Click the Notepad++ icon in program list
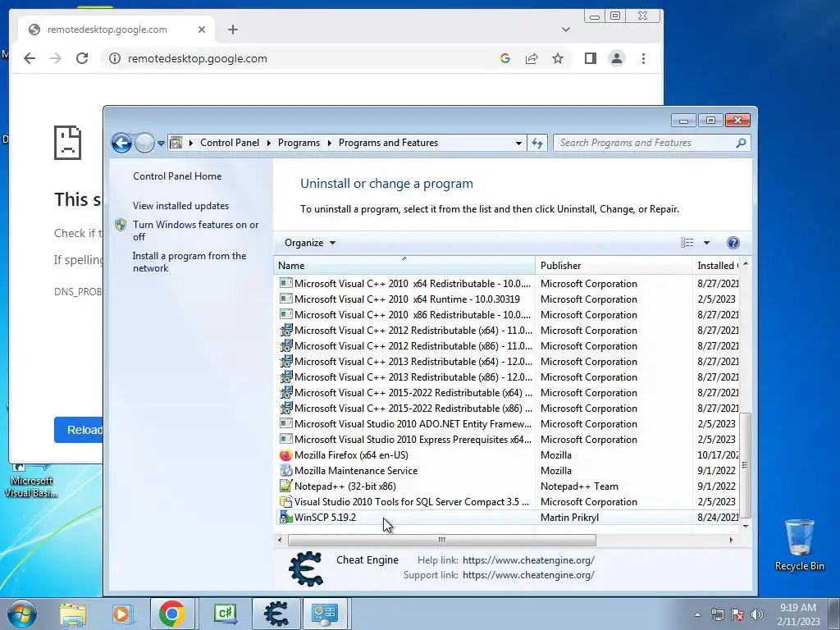Viewport: 840px width, 630px height. tap(286, 486)
